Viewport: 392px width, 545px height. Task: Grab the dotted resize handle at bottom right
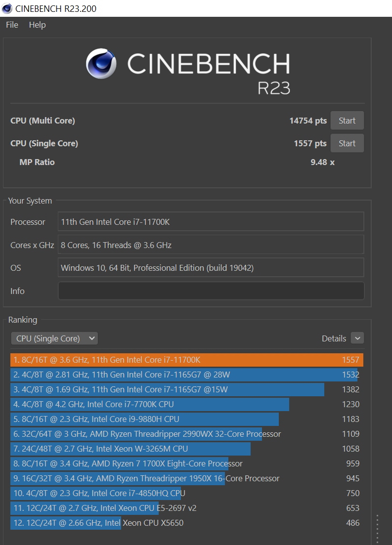click(x=377, y=529)
